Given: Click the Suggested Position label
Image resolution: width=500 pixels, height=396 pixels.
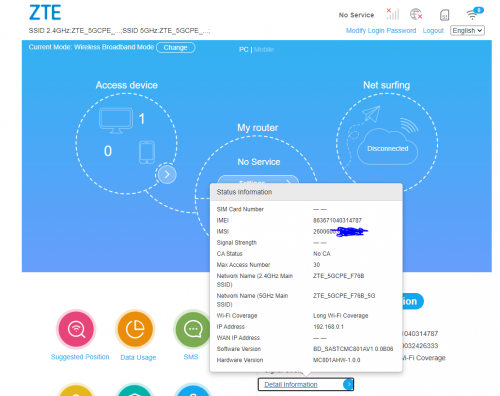Looking at the screenshot, I should click(x=80, y=357).
